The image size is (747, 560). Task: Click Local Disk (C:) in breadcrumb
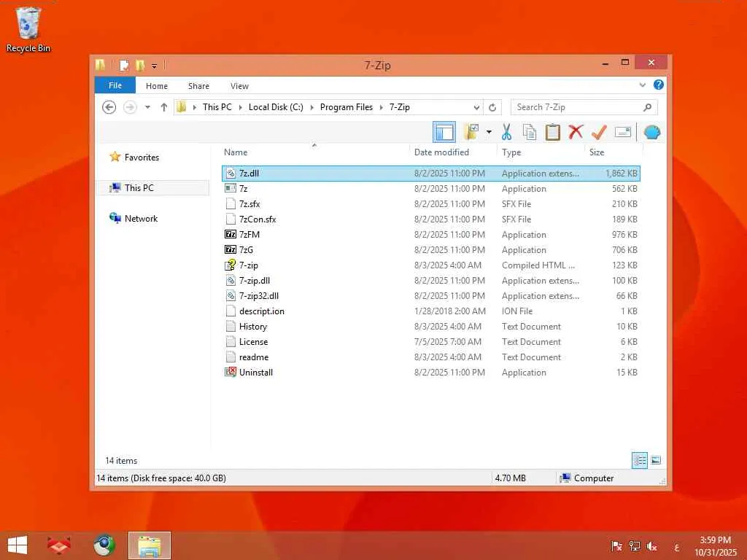[x=276, y=107]
